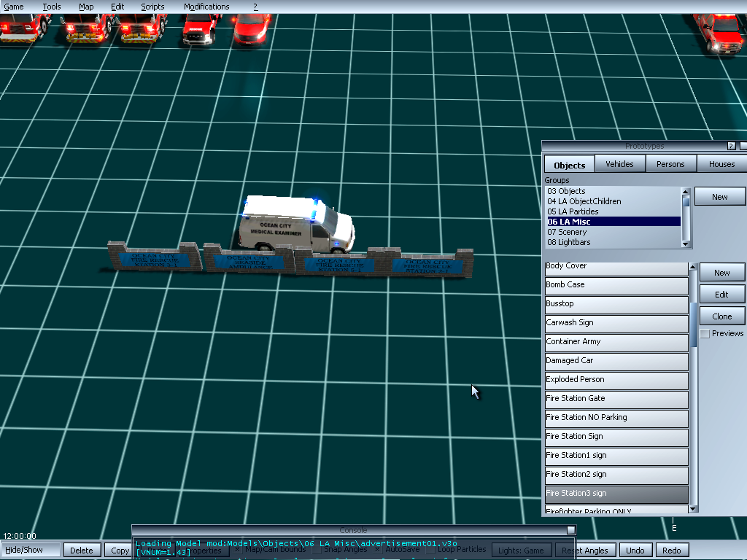Toggle the Map/Cam bounds checkbox
Screen dimensions: 747x560
coord(237,550)
